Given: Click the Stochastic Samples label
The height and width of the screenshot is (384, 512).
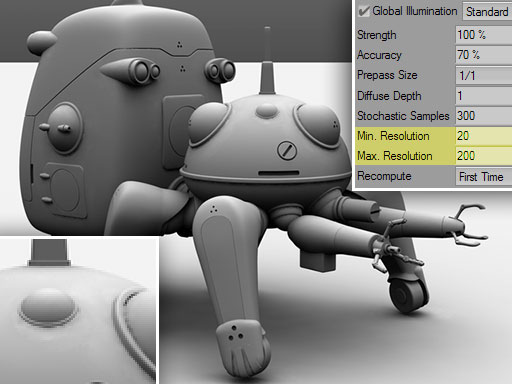Looking at the screenshot, I should (x=403, y=116).
